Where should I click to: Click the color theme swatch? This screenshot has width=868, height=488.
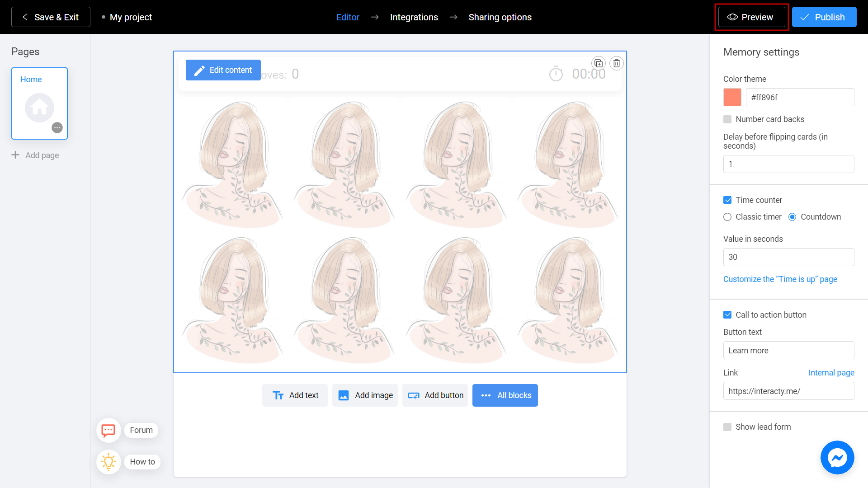[x=732, y=97]
